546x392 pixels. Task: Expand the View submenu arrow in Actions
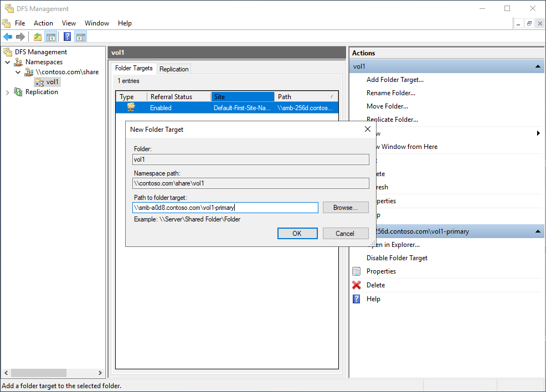pos(538,133)
